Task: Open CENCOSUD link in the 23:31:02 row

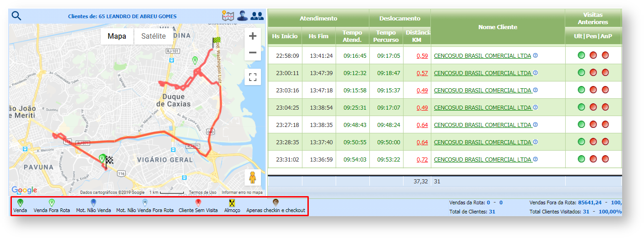Action: [483, 160]
